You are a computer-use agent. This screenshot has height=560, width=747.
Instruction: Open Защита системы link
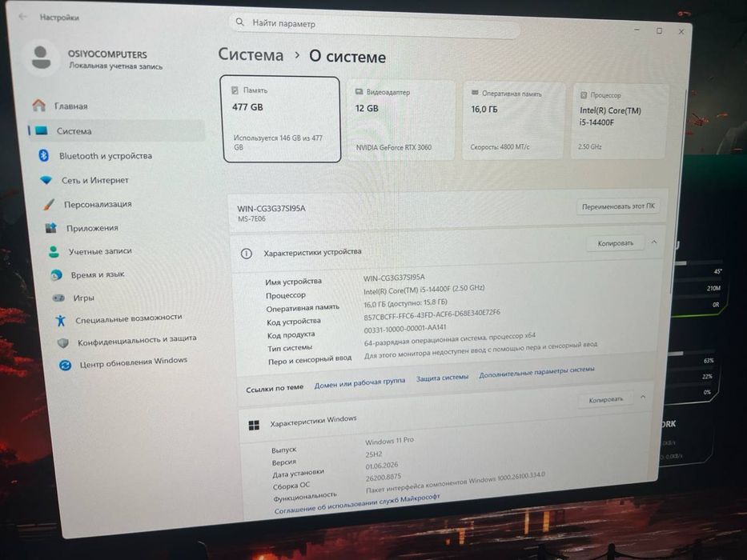[442, 377]
